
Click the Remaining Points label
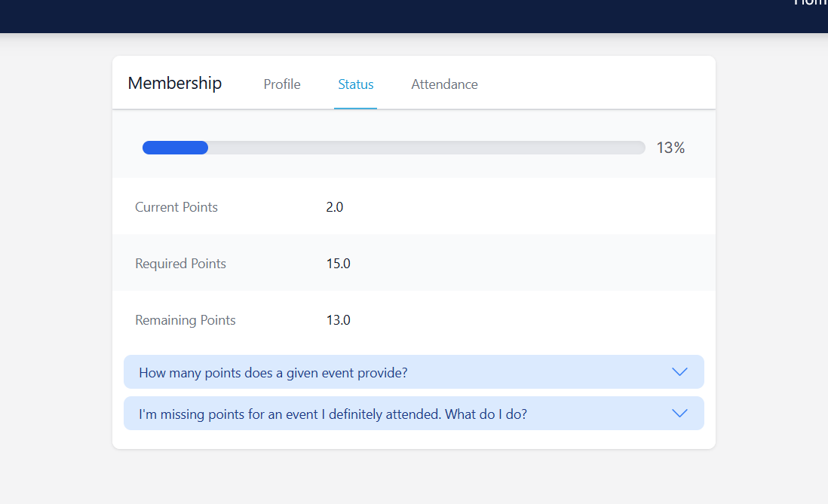(186, 320)
